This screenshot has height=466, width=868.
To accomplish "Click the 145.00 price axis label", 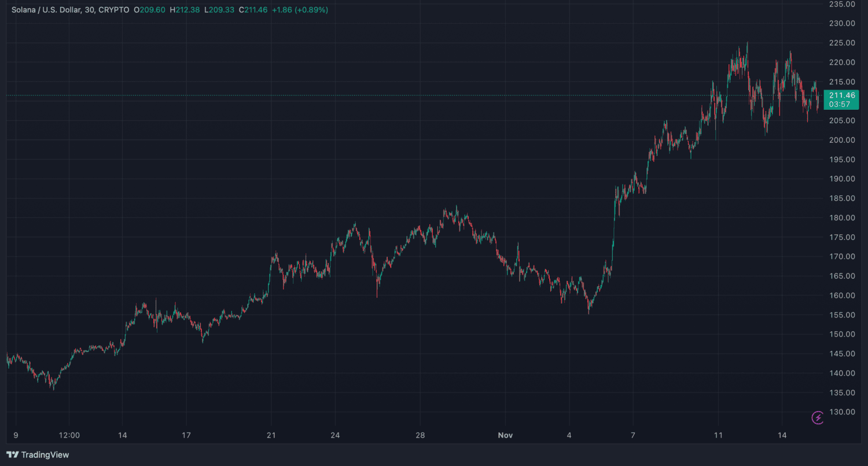I will [842, 354].
